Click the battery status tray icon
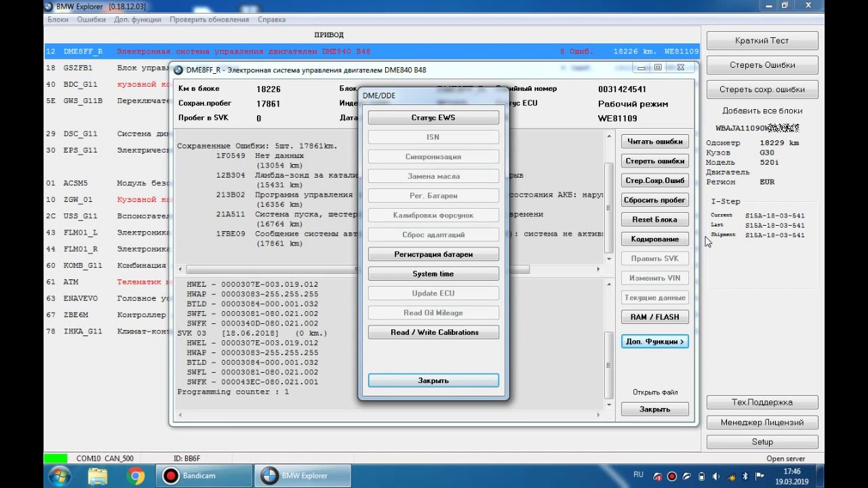 point(702,476)
